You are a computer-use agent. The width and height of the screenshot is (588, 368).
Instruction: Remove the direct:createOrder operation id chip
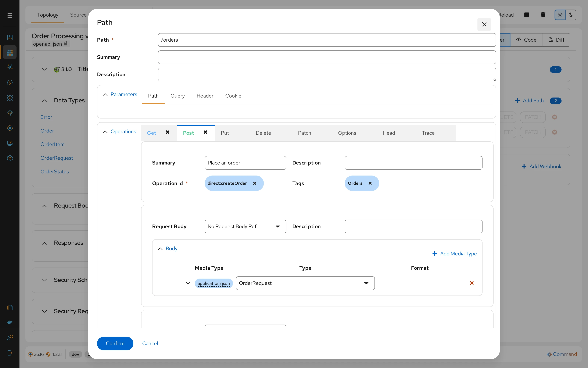pyautogui.click(x=255, y=183)
